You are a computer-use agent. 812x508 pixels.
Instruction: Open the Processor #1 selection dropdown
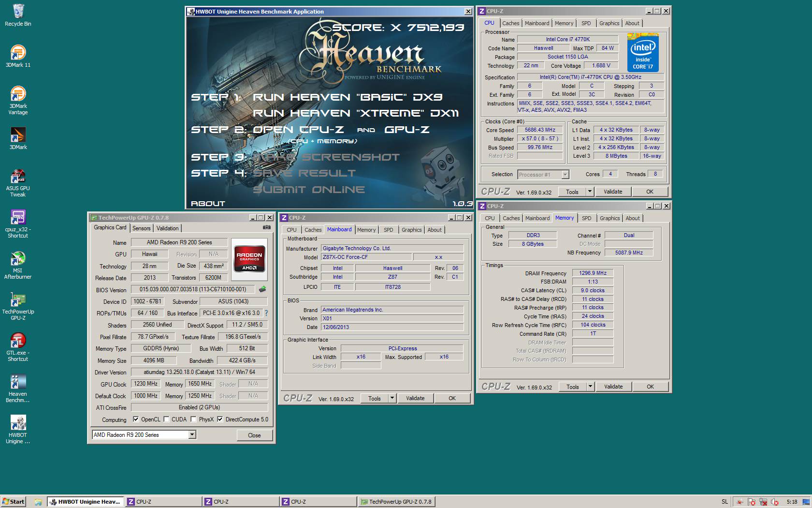565,175
